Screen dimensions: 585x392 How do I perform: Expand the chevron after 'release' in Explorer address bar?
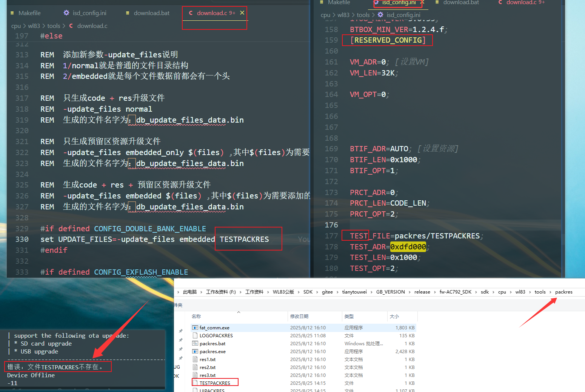[x=435, y=292]
